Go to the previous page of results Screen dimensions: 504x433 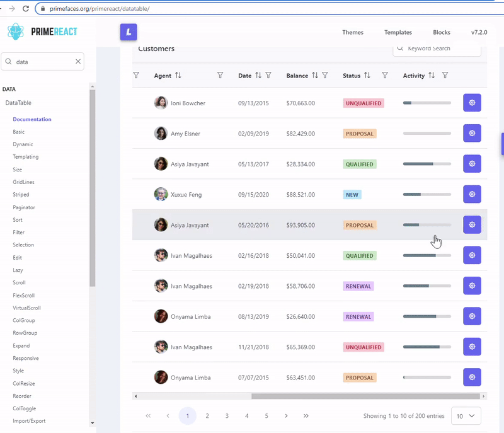coord(168,416)
